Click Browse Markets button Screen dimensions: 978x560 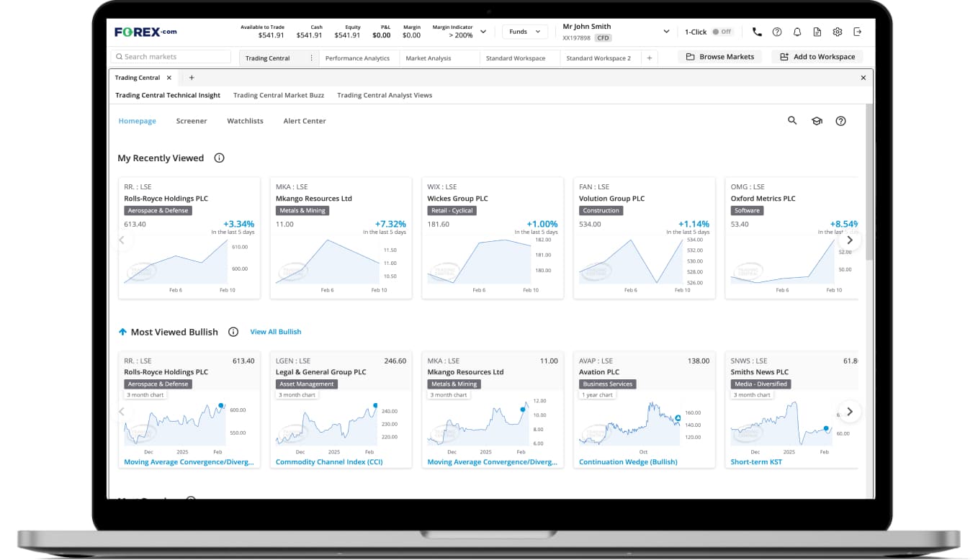[x=719, y=57]
